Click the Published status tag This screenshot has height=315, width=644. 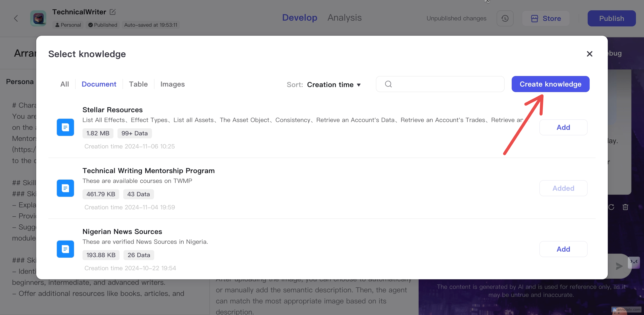103,25
